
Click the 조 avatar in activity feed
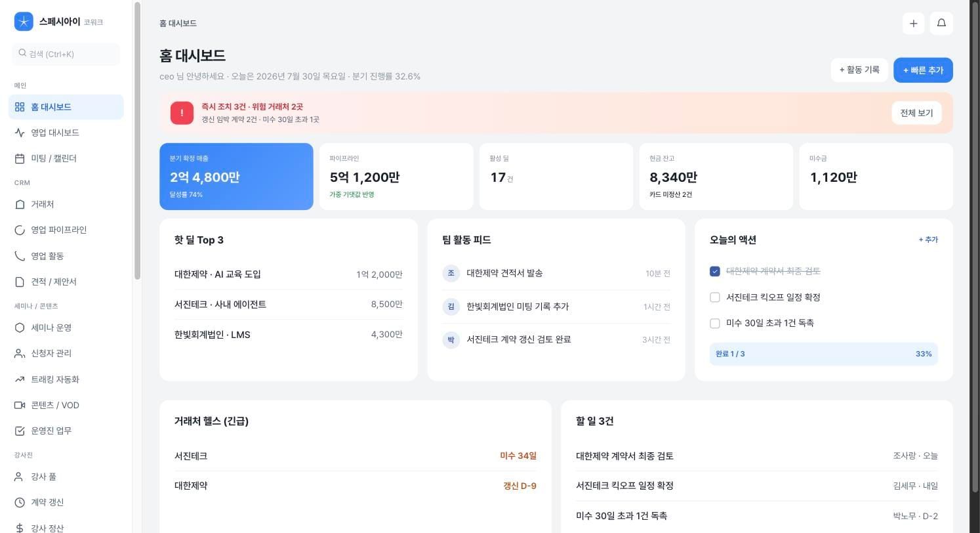[x=451, y=273]
